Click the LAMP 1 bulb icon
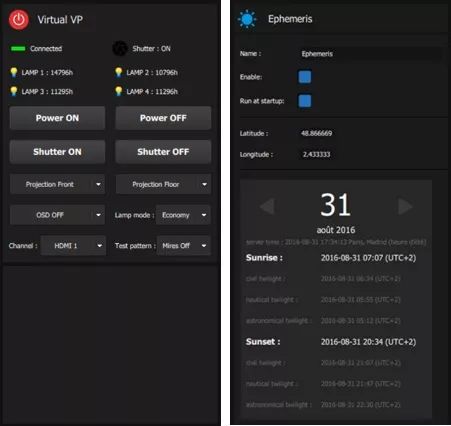Image resolution: width=451 pixels, height=426 pixels. point(14,72)
